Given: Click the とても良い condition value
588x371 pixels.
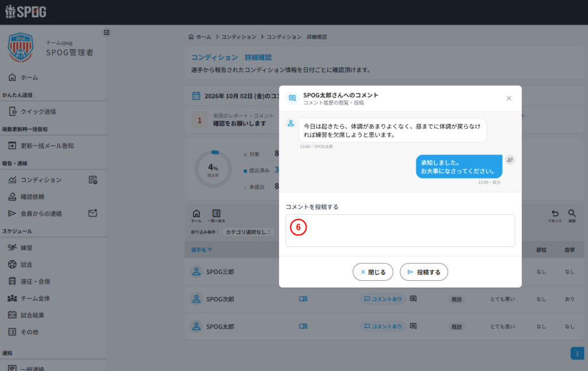Looking at the screenshot, I should pyautogui.click(x=503, y=327).
